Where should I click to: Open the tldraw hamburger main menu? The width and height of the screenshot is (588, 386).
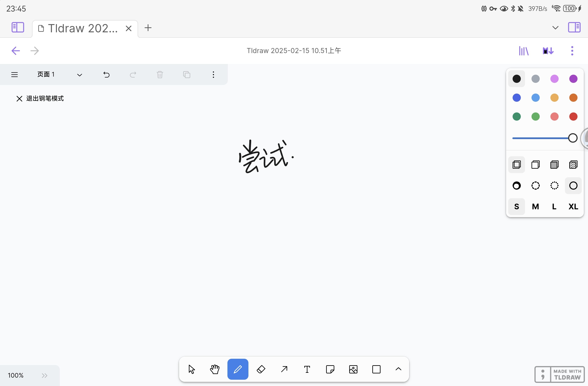click(x=14, y=74)
